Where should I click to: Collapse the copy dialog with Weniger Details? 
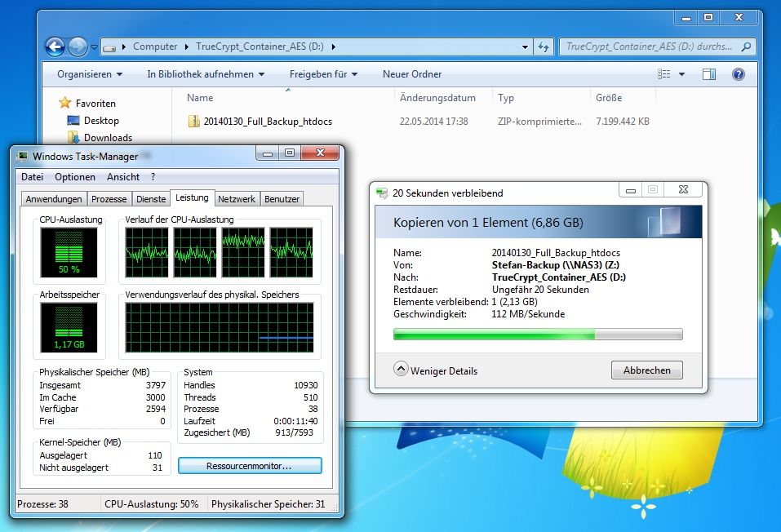click(x=435, y=370)
